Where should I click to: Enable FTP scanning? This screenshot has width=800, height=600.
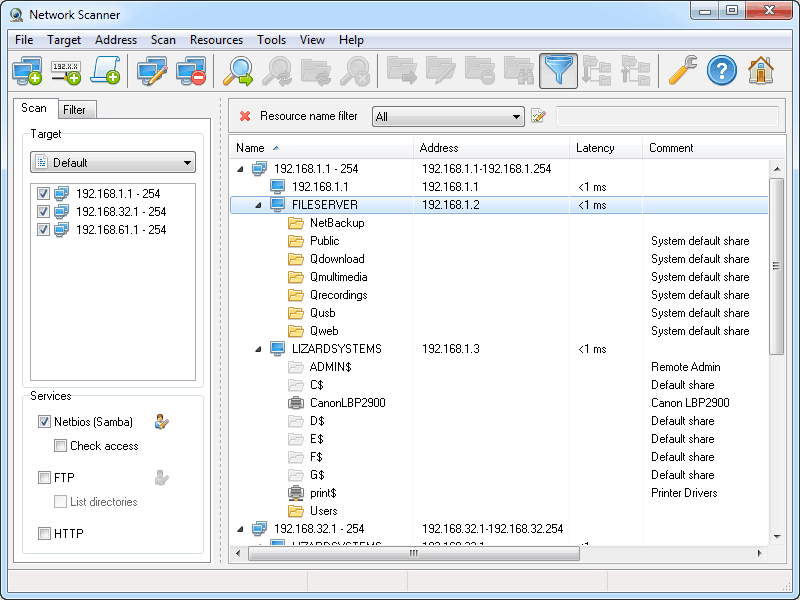(x=44, y=478)
